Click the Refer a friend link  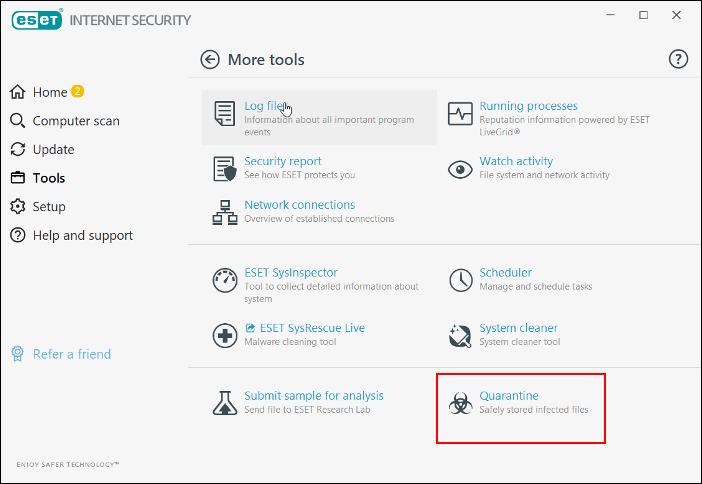point(72,354)
